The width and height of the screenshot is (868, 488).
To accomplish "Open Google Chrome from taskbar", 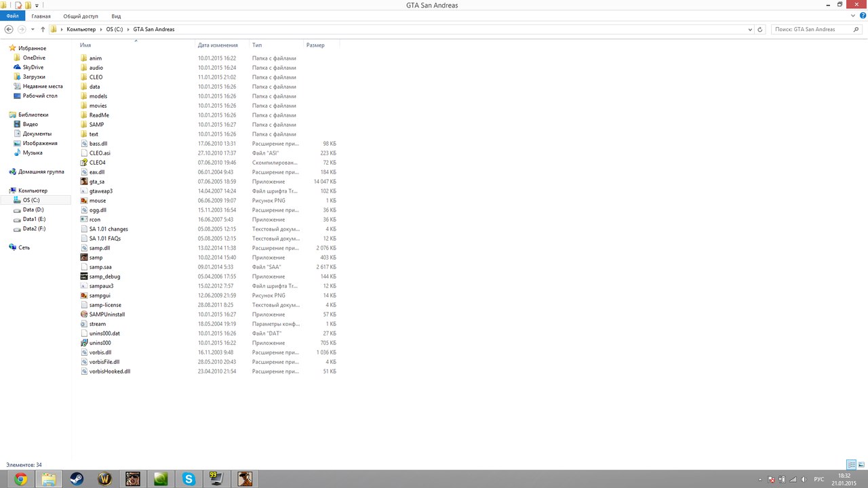I will (20, 479).
